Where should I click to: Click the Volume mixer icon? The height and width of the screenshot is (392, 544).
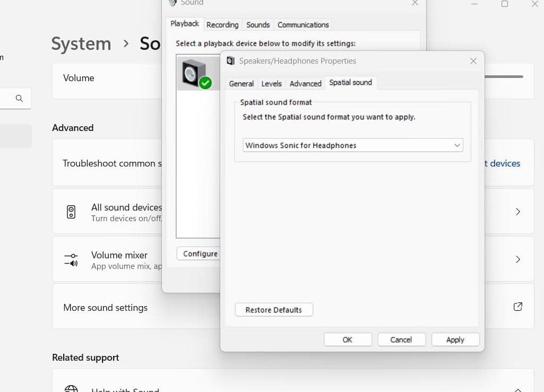[x=71, y=260]
